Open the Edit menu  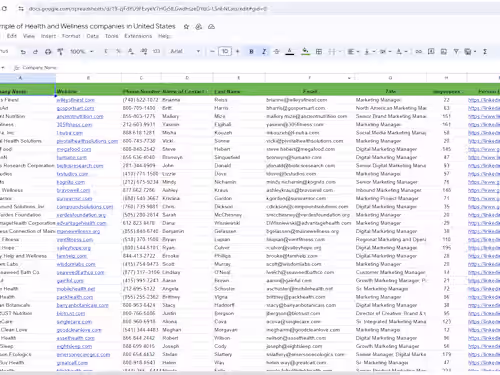(x=12, y=36)
